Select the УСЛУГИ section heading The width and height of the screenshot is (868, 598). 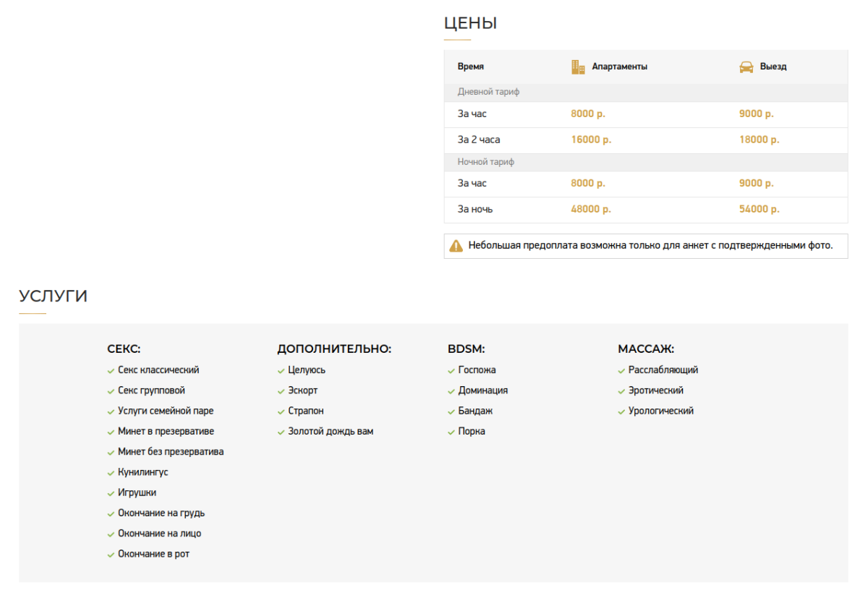53,296
